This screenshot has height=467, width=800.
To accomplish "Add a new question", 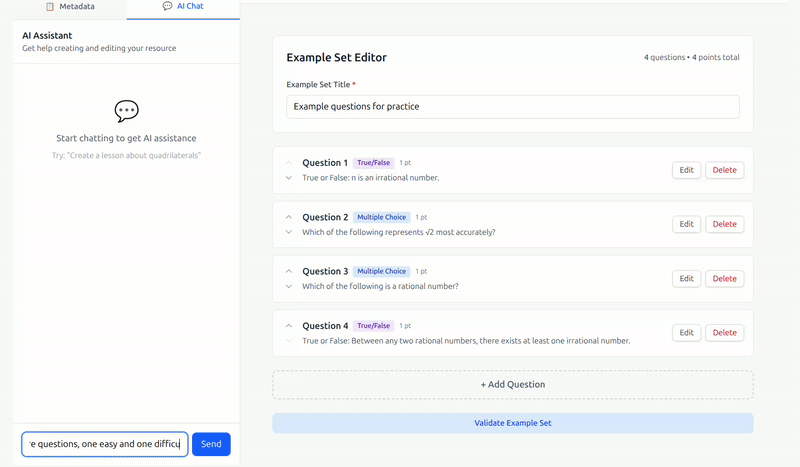I will click(x=512, y=384).
